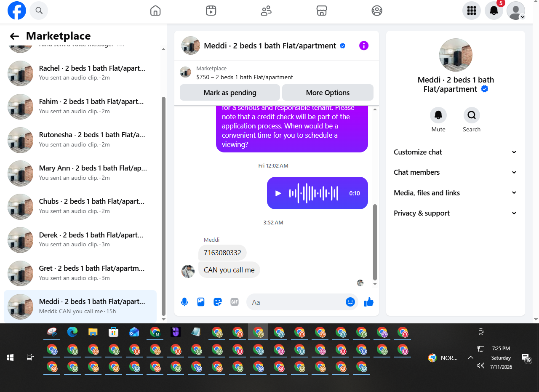The width and height of the screenshot is (539, 392).
Task: Record a voice clip with the microphone
Action: (184, 302)
